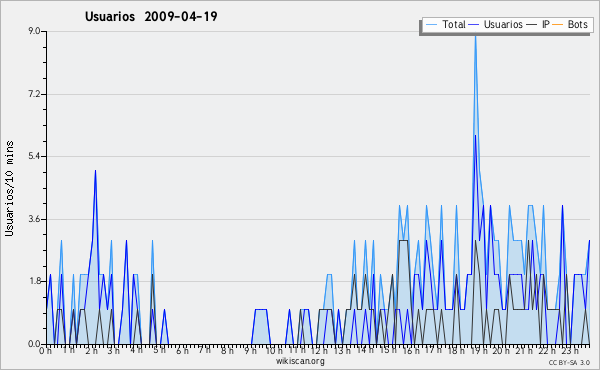The height and width of the screenshot is (370, 600).
Task: Click the y-axis value 1.8
Action: [34, 282]
